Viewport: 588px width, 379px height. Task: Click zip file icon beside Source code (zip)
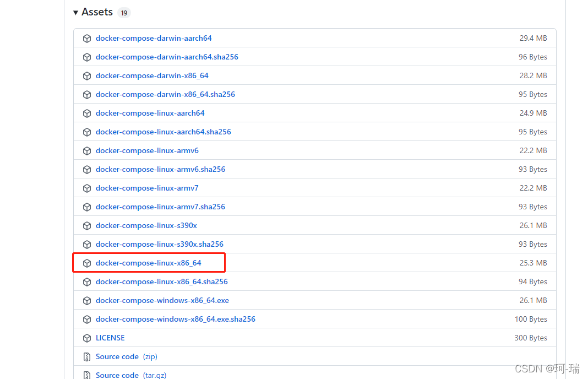pyautogui.click(x=87, y=357)
